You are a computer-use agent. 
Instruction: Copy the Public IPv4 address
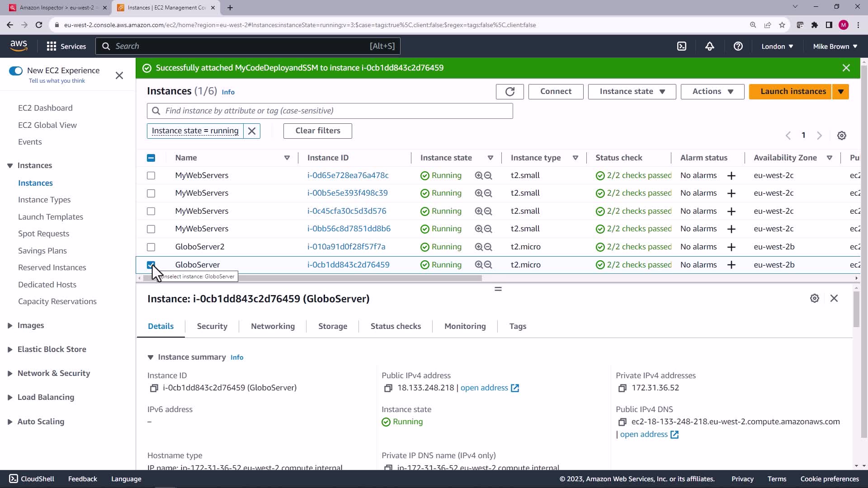pyautogui.click(x=388, y=388)
